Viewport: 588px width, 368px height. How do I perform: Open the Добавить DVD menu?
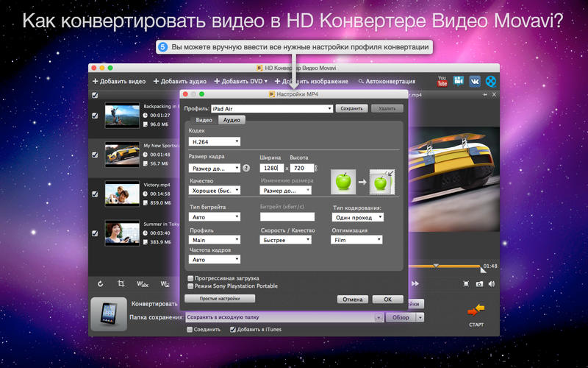pos(241,81)
